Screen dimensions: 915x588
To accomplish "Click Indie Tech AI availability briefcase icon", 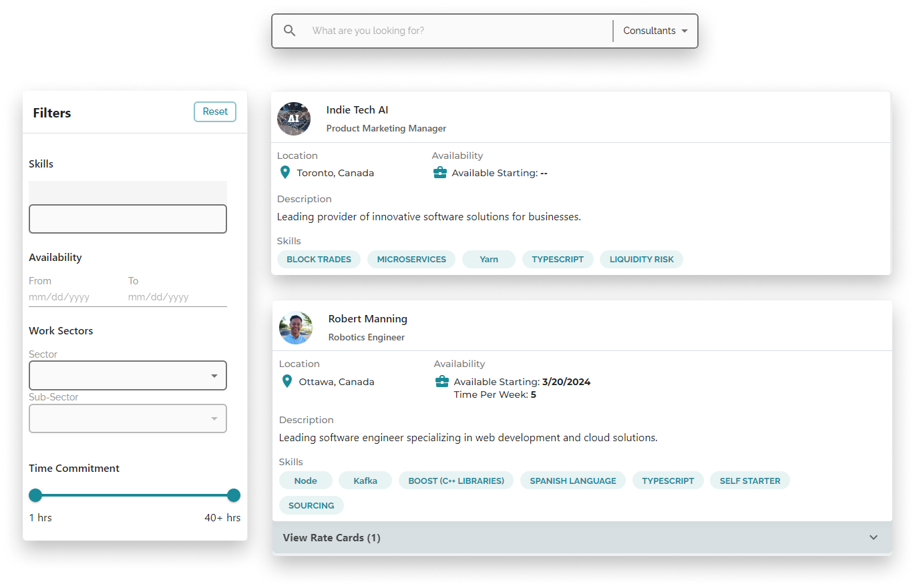I will click(439, 173).
